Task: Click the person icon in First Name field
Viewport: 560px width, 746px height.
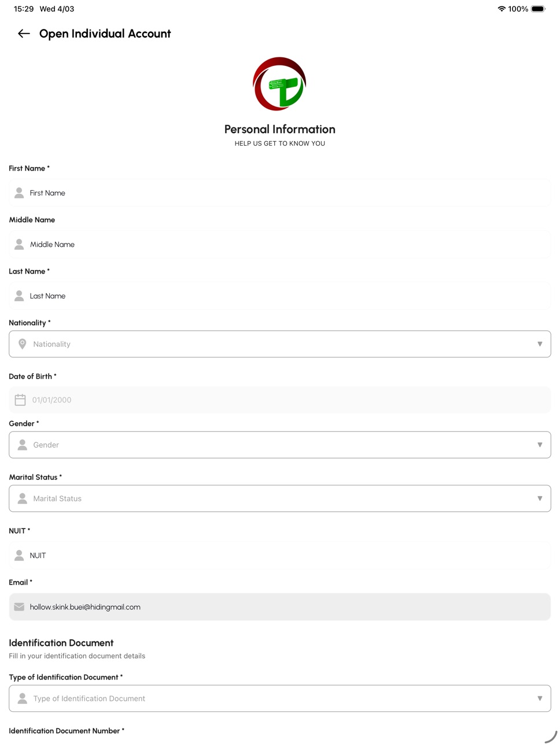Action: [19, 193]
